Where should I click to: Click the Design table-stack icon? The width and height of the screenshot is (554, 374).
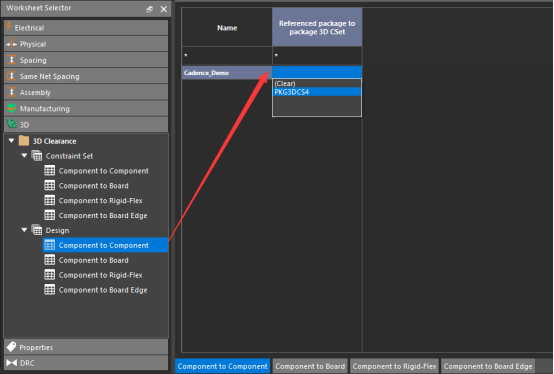(x=37, y=230)
